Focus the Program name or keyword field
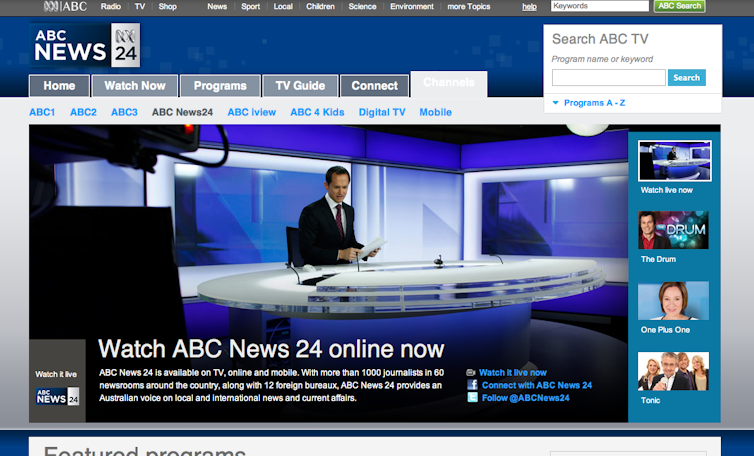The width and height of the screenshot is (754, 456). point(608,77)
